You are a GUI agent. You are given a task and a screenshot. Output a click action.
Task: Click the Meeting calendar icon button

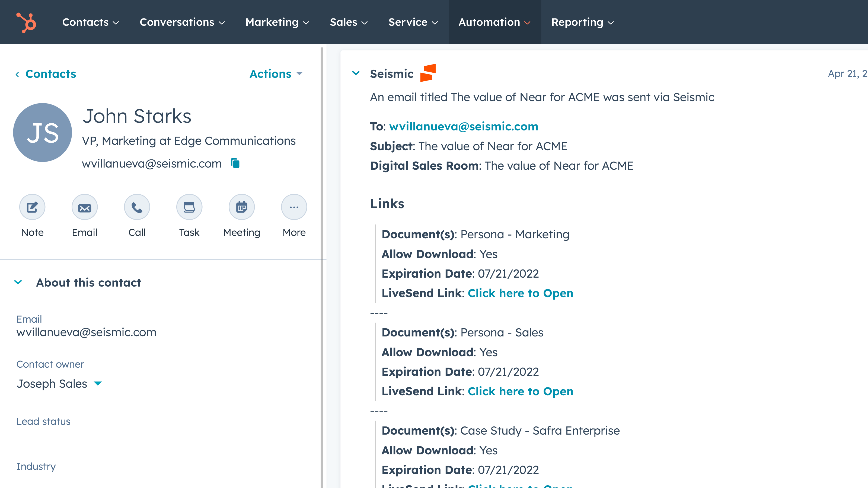click(x=242, y=207)
